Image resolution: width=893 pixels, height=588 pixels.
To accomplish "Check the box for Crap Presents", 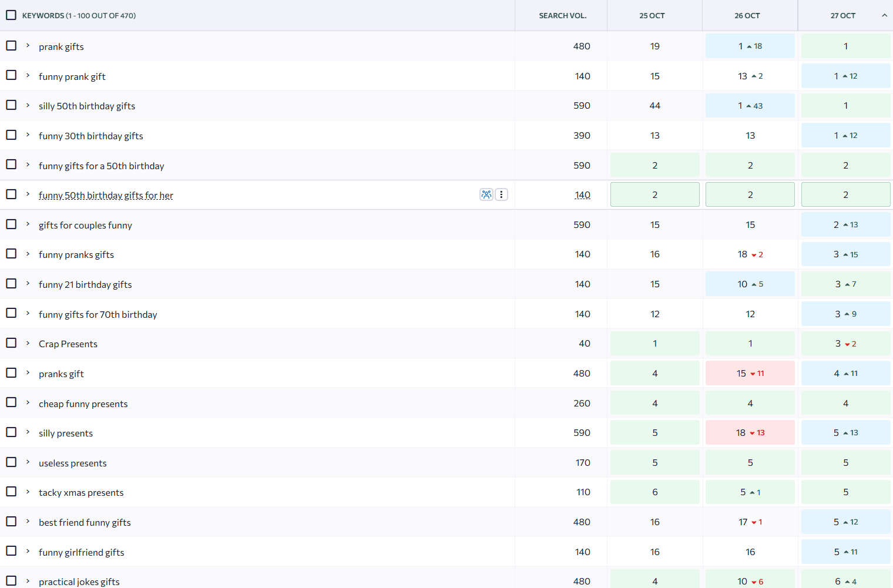I will click(x=11, y=342).
